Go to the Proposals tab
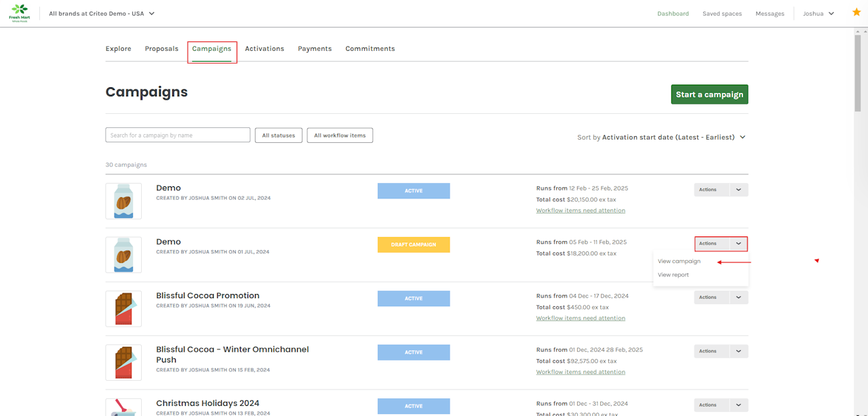The height and width of the screenshot is (416, 868). tap(161, 49)
